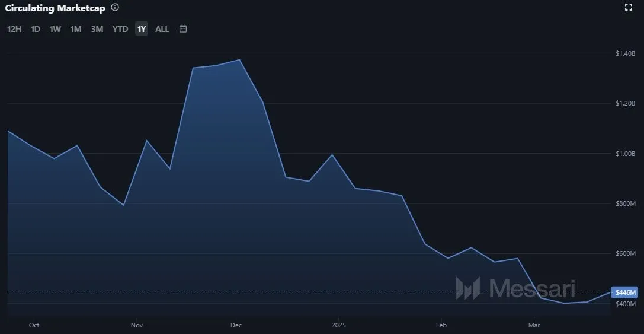Image resolution: width=644 pixels, height=334 pixels.
Task: Select the 3M time range
Action: click(x=97, y=29)
